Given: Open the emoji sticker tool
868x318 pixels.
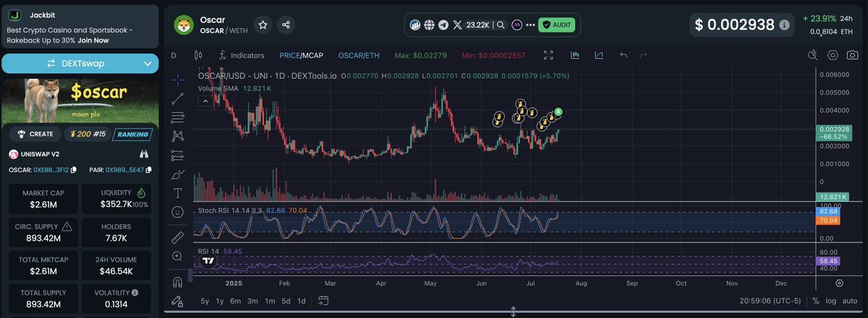Looking at the screenshot, I should [x=177, y=212].
